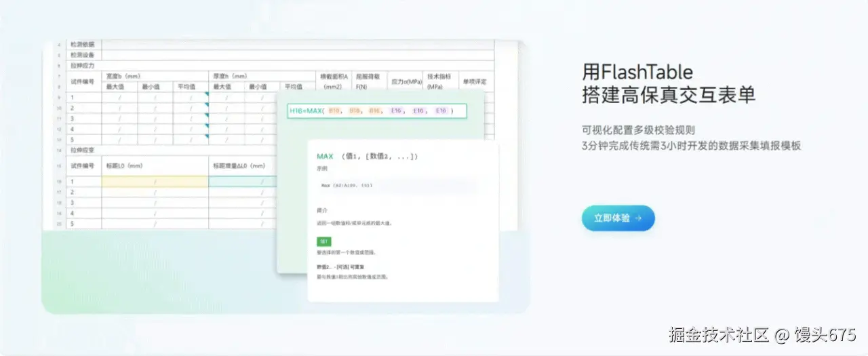Click the 横截面积A (mm2) column header
868x356 pixels.
coord(334,81)
